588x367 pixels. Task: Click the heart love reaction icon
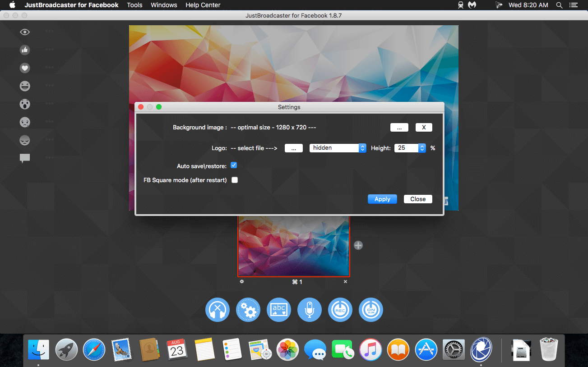click(25, 68)
